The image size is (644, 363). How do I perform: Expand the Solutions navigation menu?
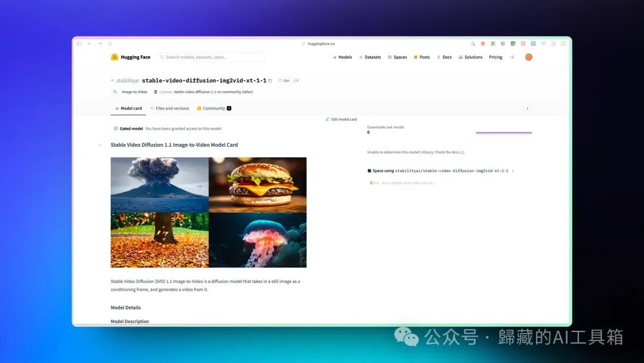coord(470,57)
